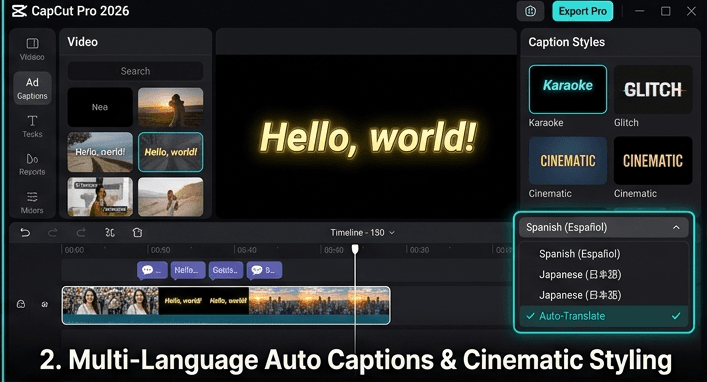
Task: Click the timeline playhead handle
Action: click(x=355, y=249)
